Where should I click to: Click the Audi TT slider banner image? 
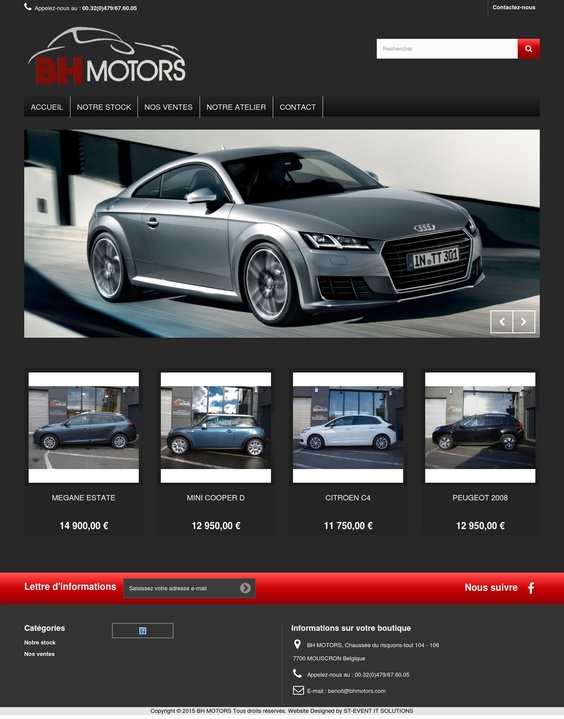coord(282,233)
